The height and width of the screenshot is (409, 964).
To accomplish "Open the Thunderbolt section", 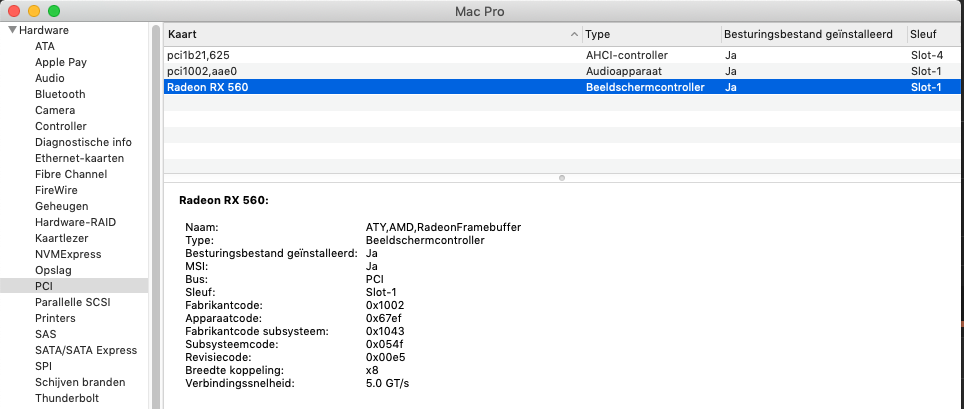I will (68, 398).
